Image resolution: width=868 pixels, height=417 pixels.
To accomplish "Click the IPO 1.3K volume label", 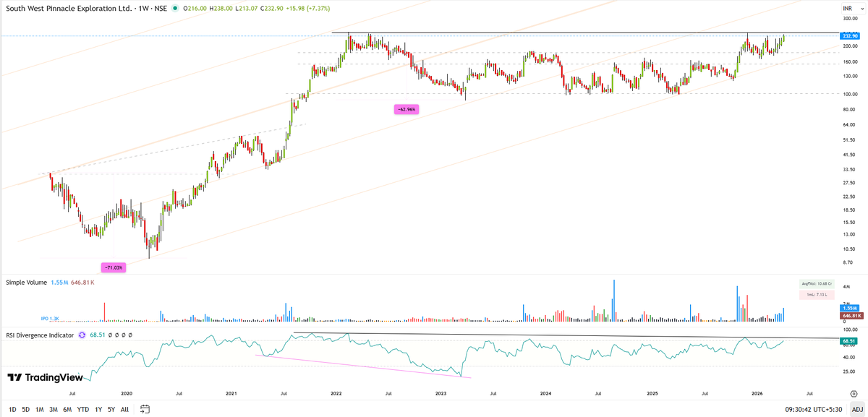I will click(x=49, y=318).
